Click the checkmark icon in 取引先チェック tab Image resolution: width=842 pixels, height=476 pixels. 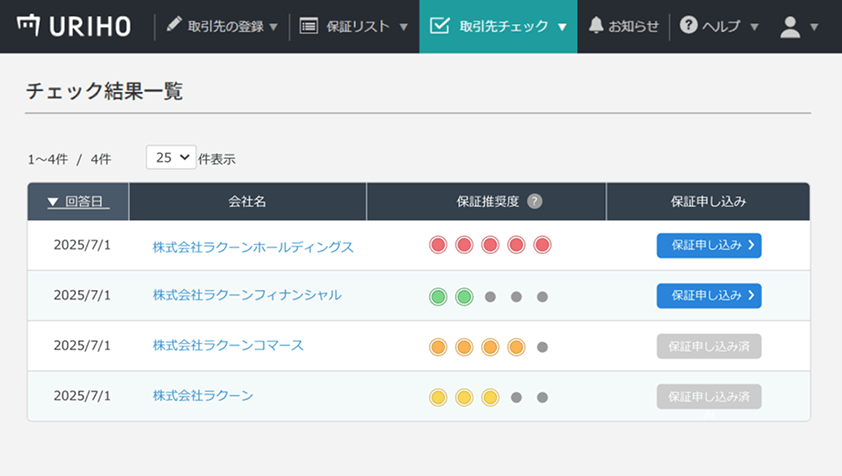tap(439, 26)
